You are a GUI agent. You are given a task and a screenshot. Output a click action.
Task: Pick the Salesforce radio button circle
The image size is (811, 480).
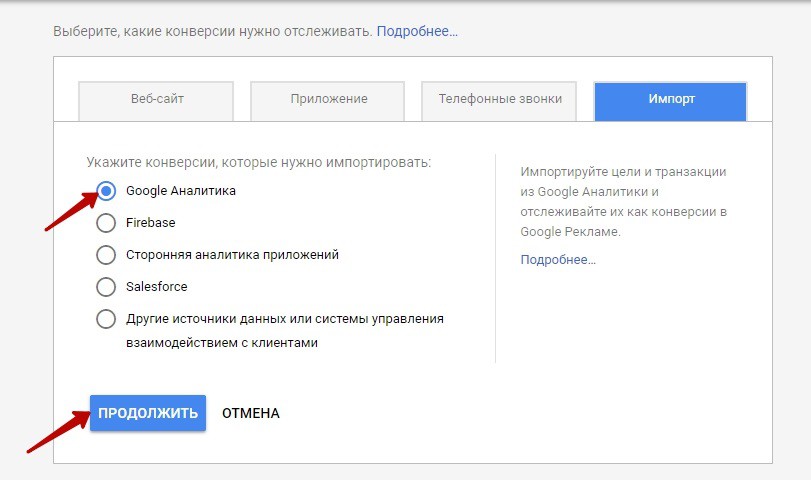coord(106,287)
